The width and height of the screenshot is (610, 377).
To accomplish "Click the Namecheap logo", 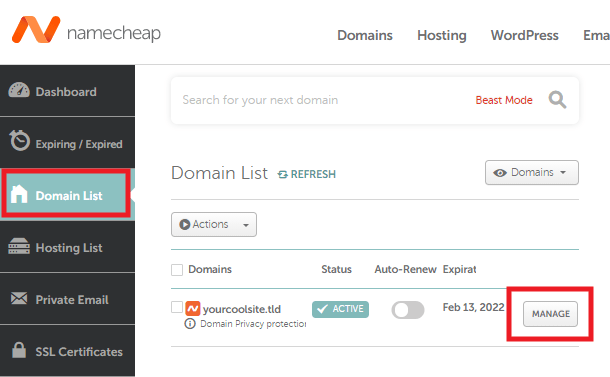I will pos(86,30).
